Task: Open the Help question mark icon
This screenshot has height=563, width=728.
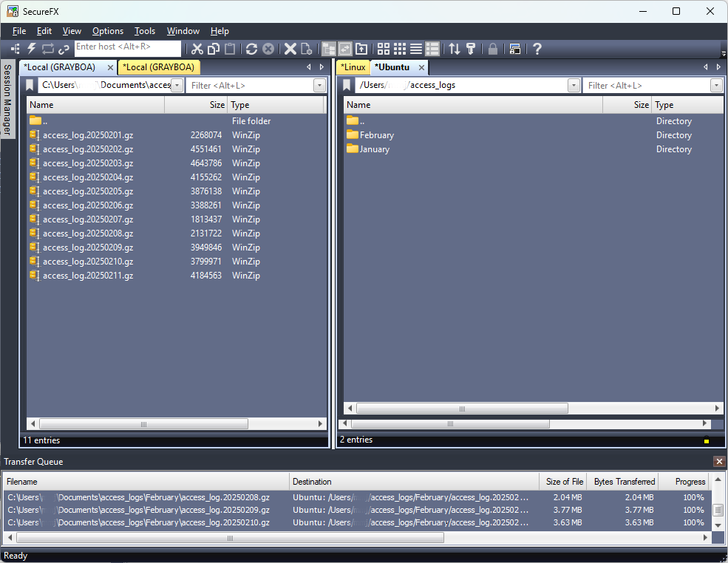Action: pyautogui.click(x=537, y=49)
